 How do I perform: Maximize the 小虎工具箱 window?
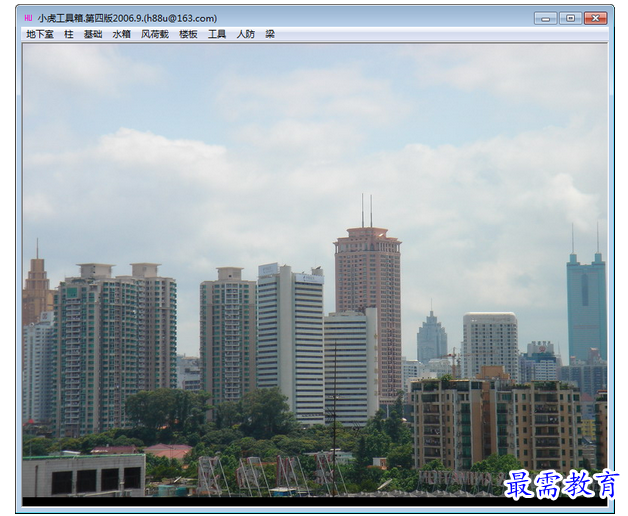[571, 18]
